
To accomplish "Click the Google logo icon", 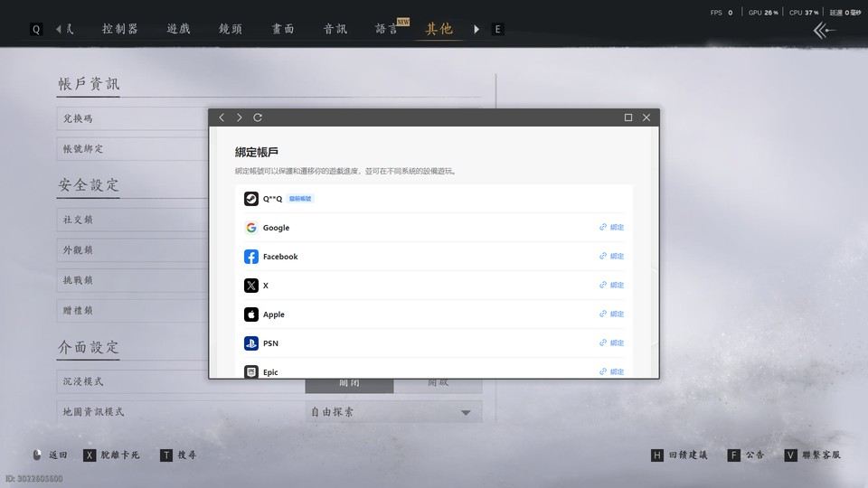I will (251, 228).
